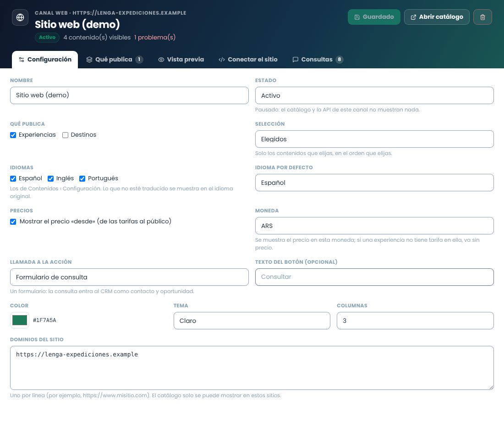Click the Guardado save button
This screenshot has height=433, width=504.
pyautogui.click(x=374, y=17)
